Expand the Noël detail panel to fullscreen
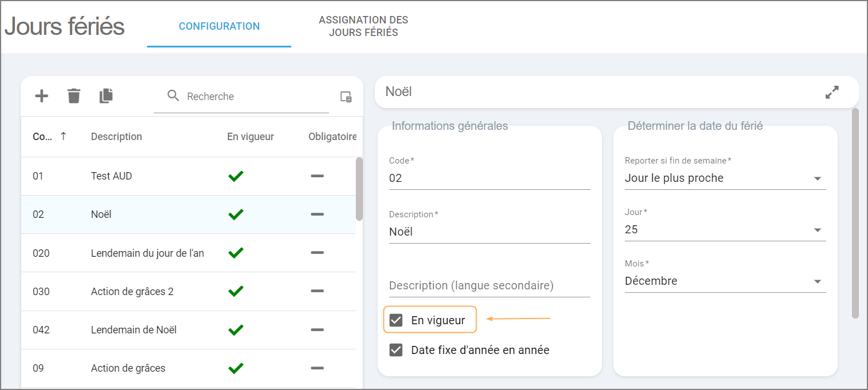Viewport: 868px width, 390px height. [x=832, y=92]
